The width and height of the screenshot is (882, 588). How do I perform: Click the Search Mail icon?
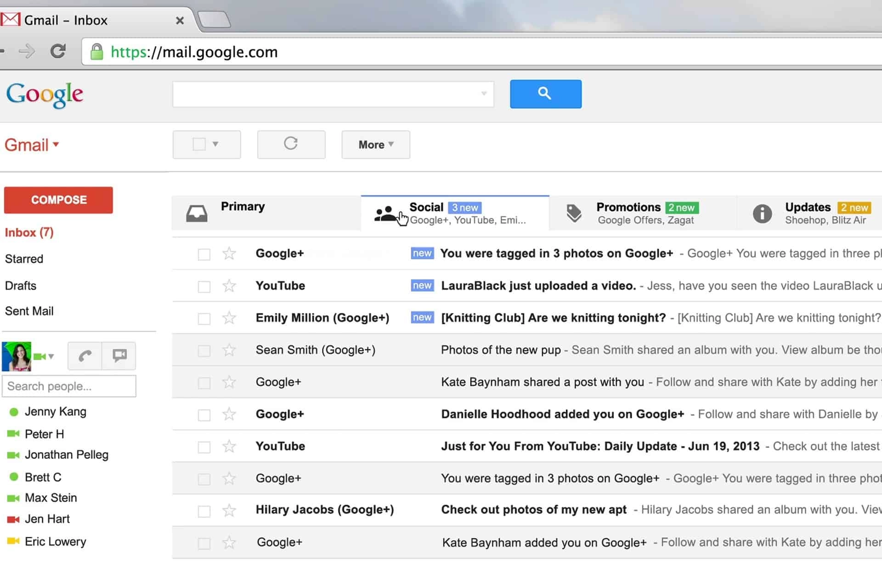(x=545, y=94)
